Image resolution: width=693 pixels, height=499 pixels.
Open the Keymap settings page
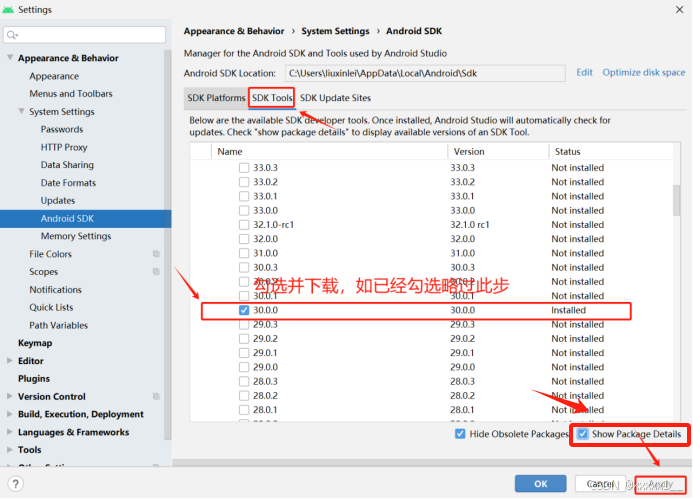click(x=35, y=343)
